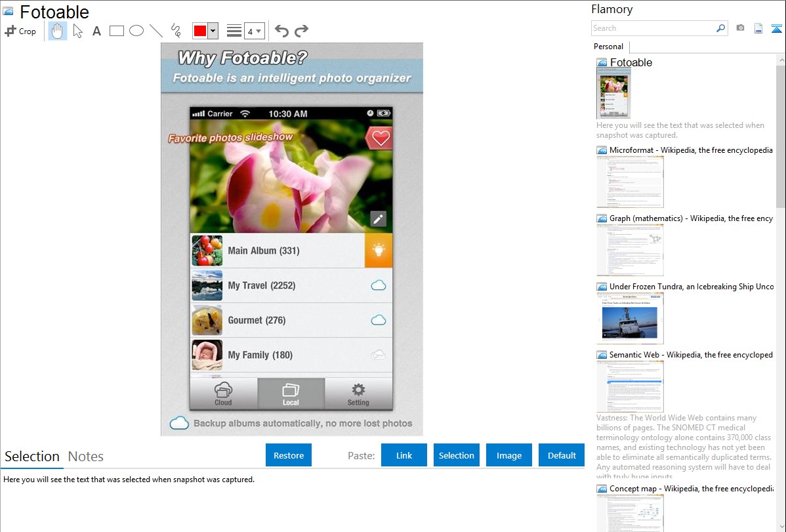Open the color picker dropdown arrow
Screen dimensions: 786x532
[213, 31]
